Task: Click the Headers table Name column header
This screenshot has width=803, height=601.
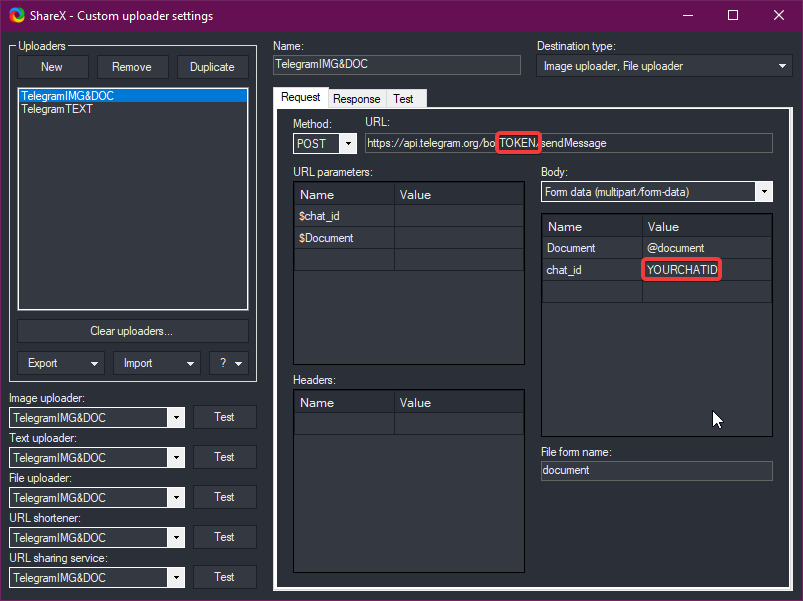Action: pos(344,402)
